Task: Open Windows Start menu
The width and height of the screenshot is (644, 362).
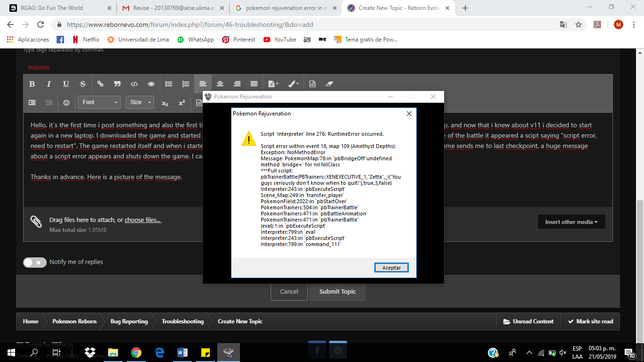Action: (x=11, y=353)
